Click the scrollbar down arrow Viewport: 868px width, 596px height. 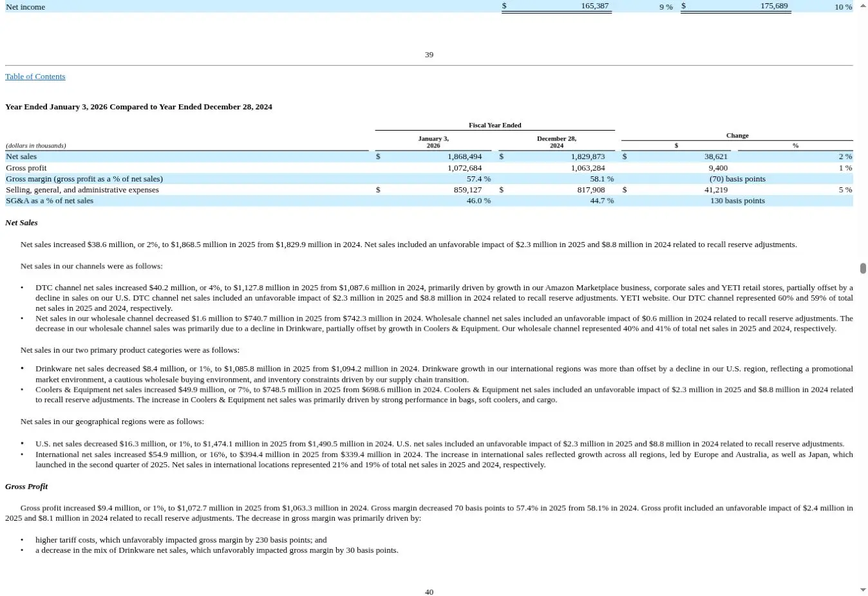click(863, 590)
